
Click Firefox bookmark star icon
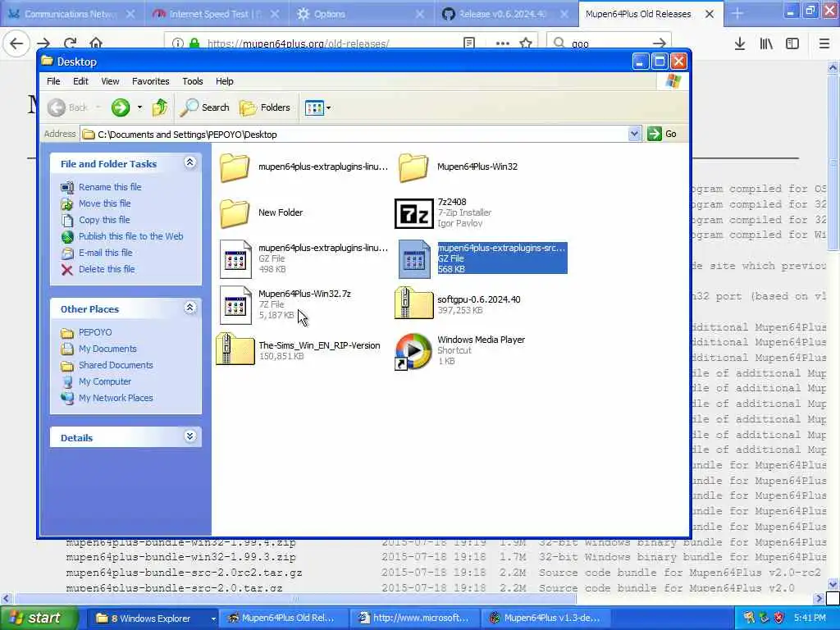point(526,43)
